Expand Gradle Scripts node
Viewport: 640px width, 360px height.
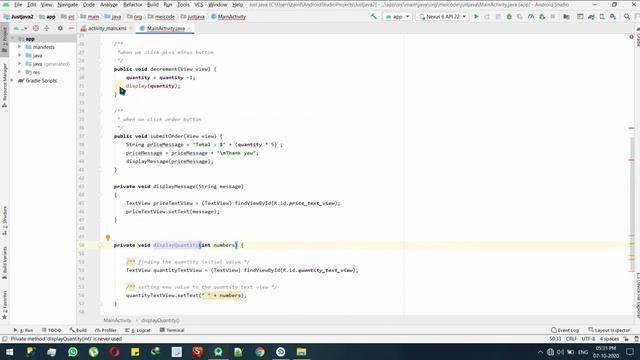click(x=12, y=80)
